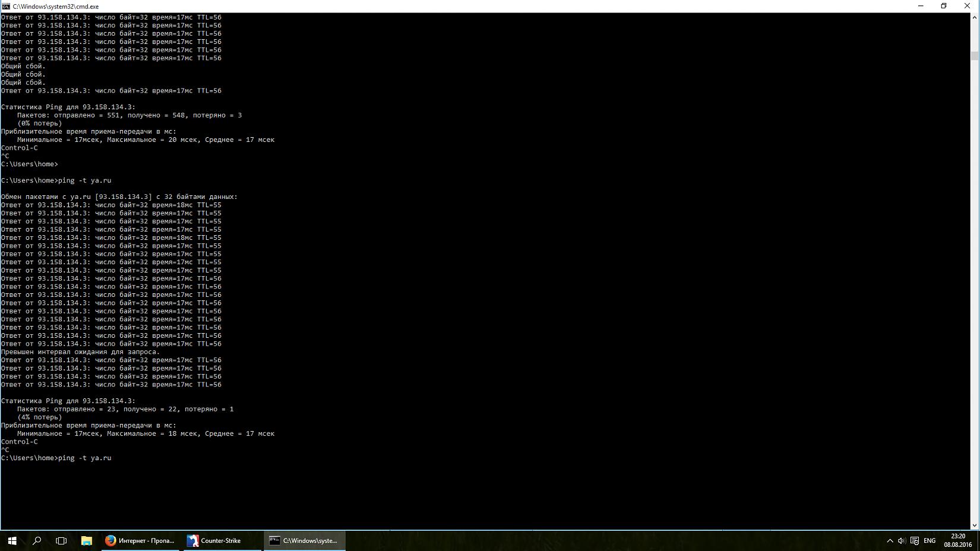Screen dimensions: 980x551
Task: Minimize the cmd.exe window
Action: click(921, 6)
